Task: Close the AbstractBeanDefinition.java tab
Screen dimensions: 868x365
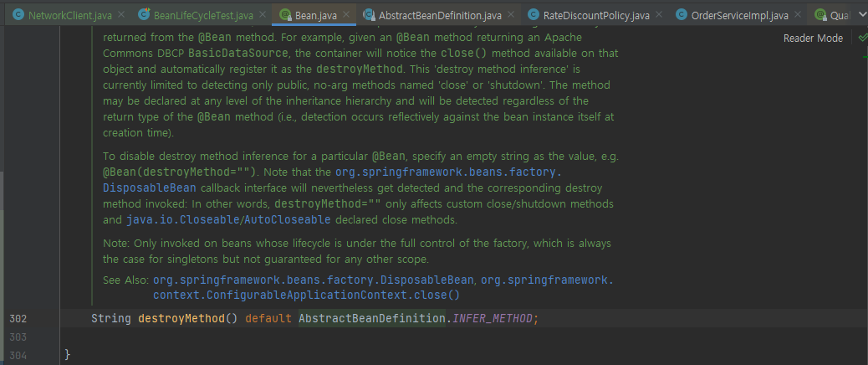Action: click(x=511, y=15)
